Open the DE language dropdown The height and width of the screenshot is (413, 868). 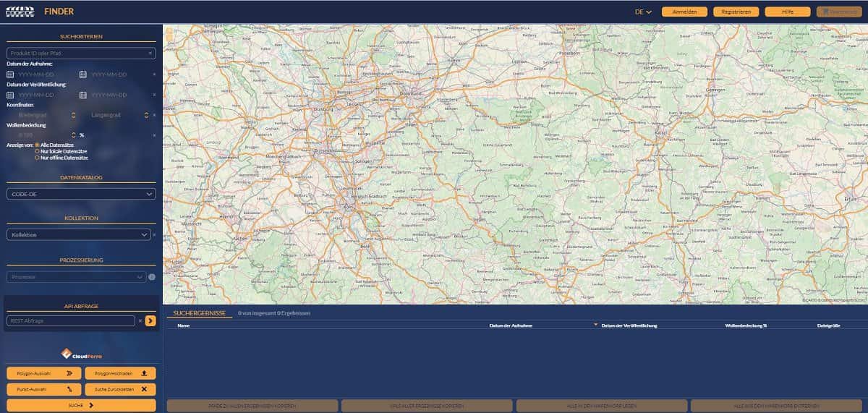(x=643, y=12)
